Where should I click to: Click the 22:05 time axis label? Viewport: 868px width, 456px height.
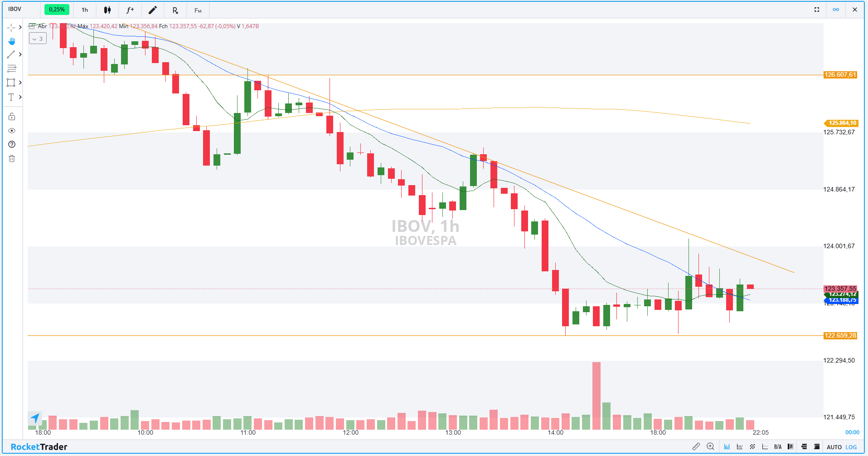click(x=761, y=432)
